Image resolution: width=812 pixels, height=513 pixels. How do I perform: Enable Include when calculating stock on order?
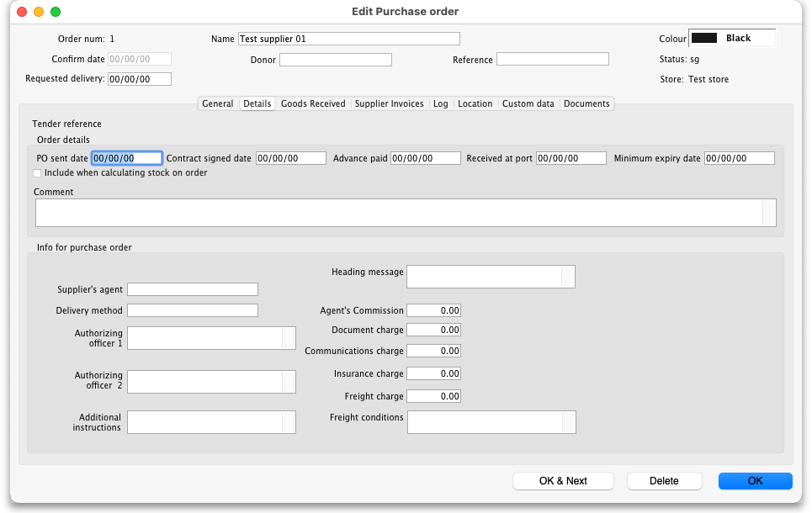(x=37, y=173)
